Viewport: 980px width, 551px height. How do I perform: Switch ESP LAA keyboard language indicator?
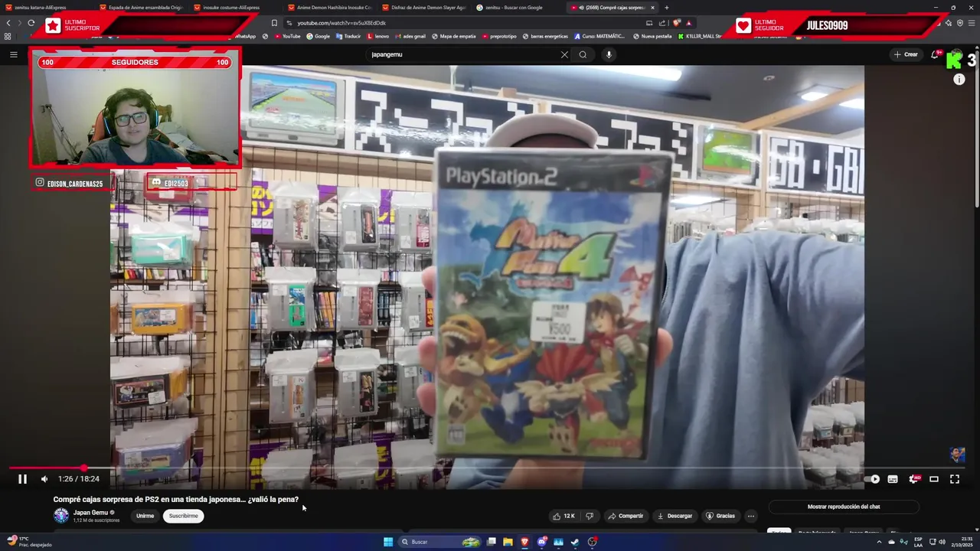tap(917, 542)
